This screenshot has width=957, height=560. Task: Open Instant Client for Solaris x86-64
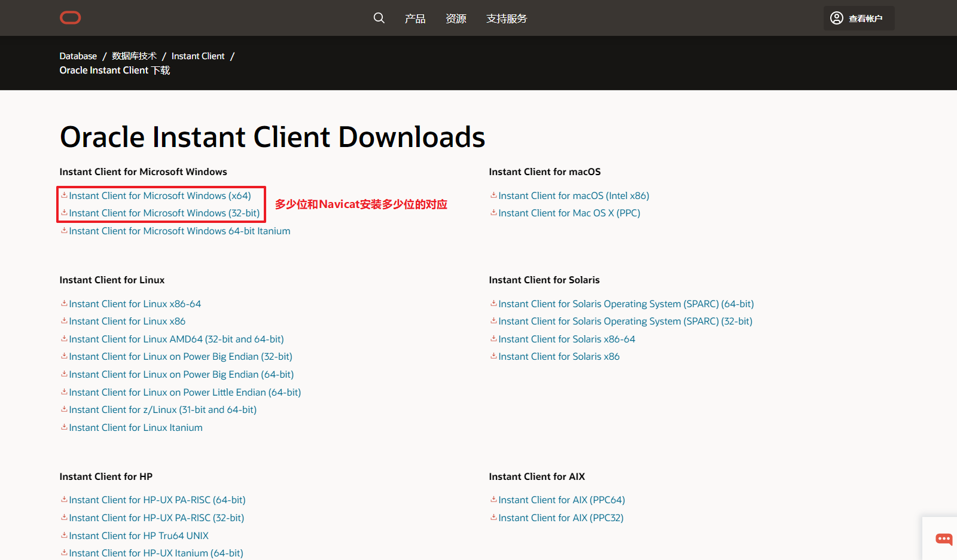click(567, 339)
